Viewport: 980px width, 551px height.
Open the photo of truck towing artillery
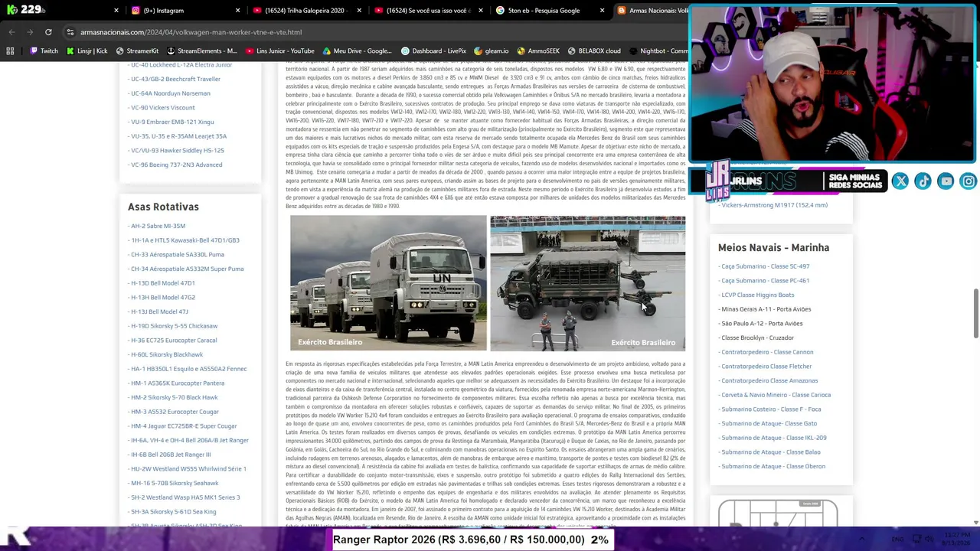click(588, 283)
